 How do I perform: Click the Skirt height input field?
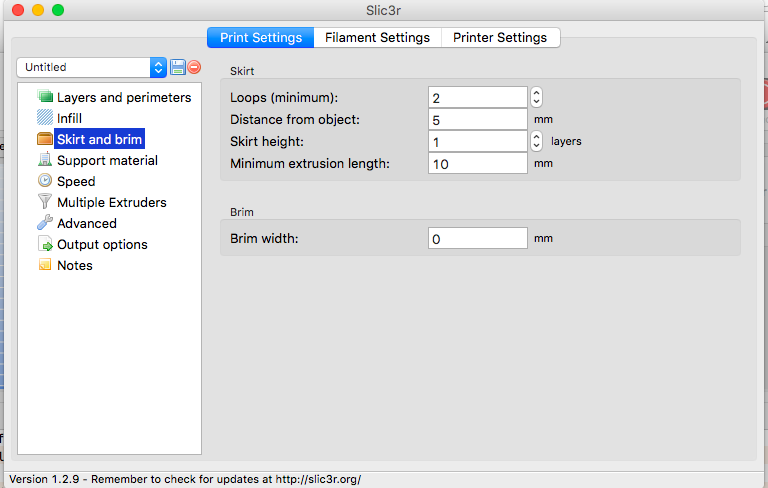[x=478, y=142]
